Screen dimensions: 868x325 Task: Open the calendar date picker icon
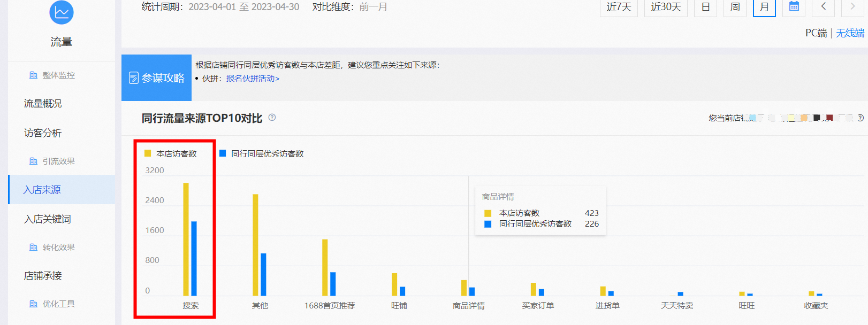pos(794,6)
